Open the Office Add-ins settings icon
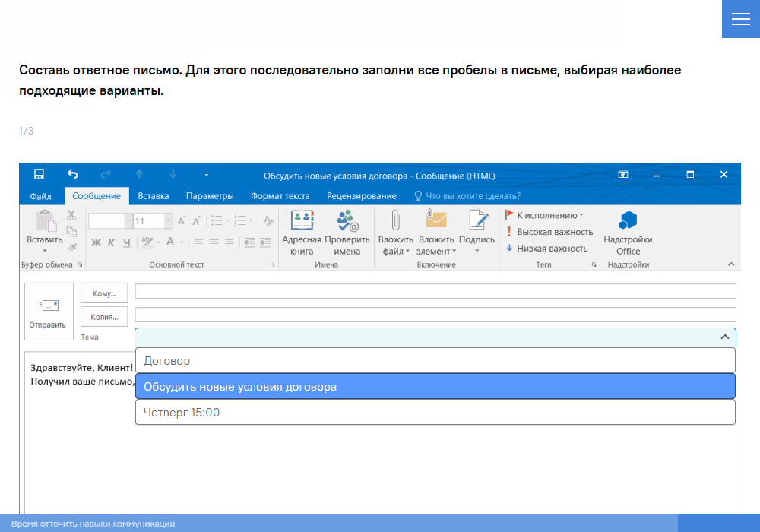Screen dimensions: 760x532 tap(628, 221)
